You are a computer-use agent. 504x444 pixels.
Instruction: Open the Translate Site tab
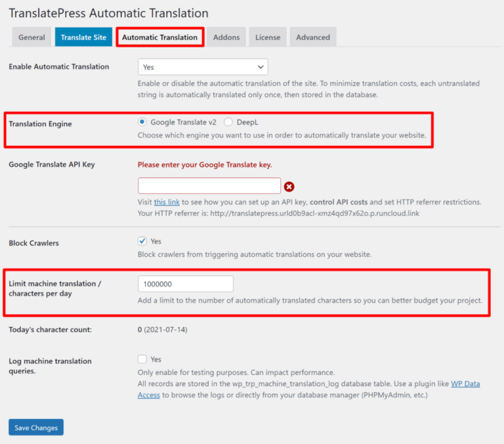83,37
